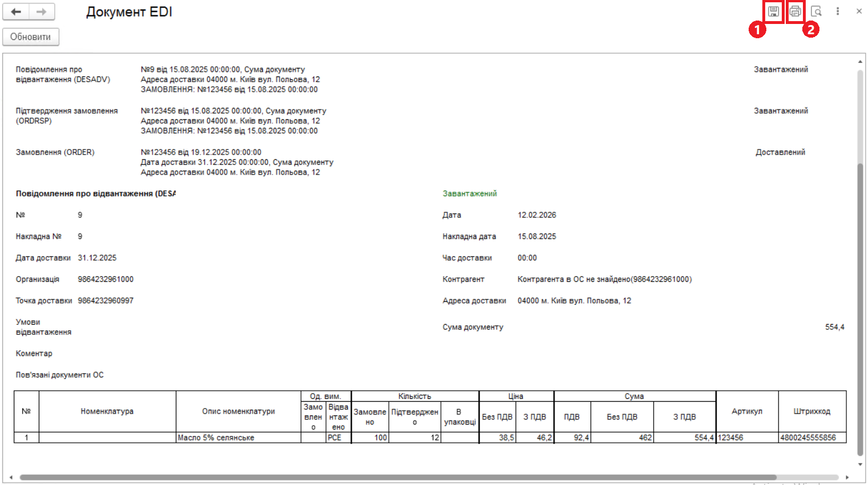Click the Номенклатура column header
Viewport: 868px width, 485px height.
tap(107, 411)
